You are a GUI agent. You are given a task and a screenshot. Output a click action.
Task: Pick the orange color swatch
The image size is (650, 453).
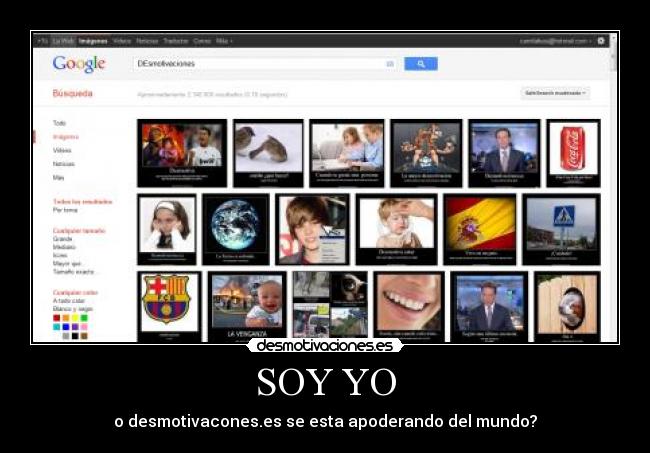click(65, 318)
